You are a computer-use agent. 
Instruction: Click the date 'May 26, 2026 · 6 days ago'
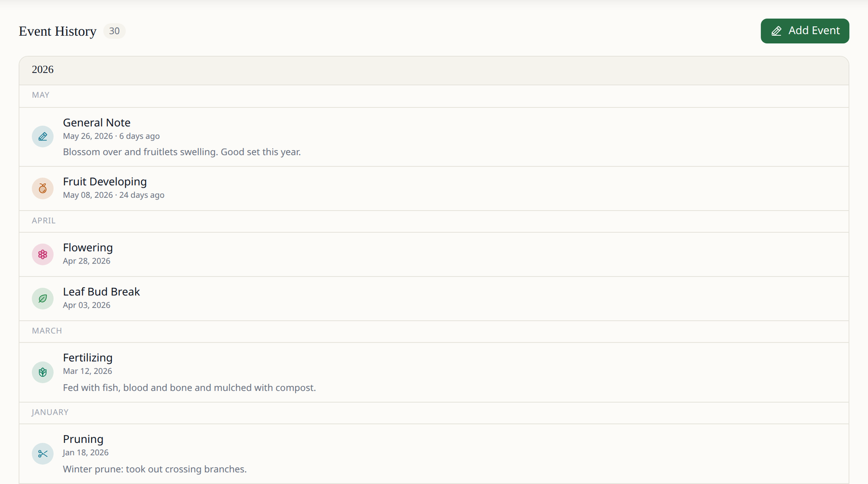111,136
